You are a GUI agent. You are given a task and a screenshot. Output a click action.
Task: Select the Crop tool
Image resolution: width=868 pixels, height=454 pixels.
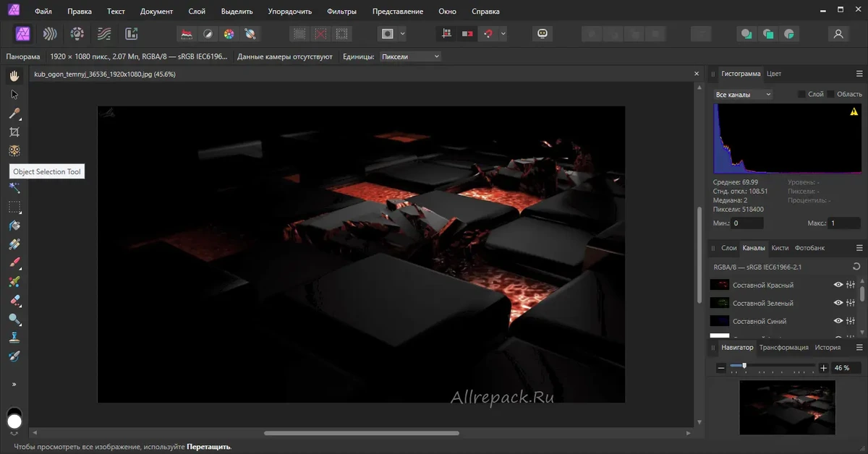(x=14, y=132)
